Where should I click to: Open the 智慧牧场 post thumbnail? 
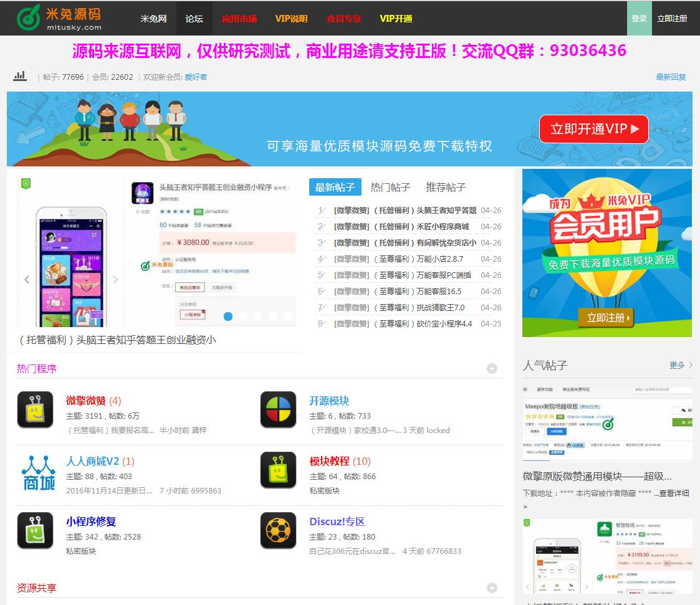tap(608, 556)
